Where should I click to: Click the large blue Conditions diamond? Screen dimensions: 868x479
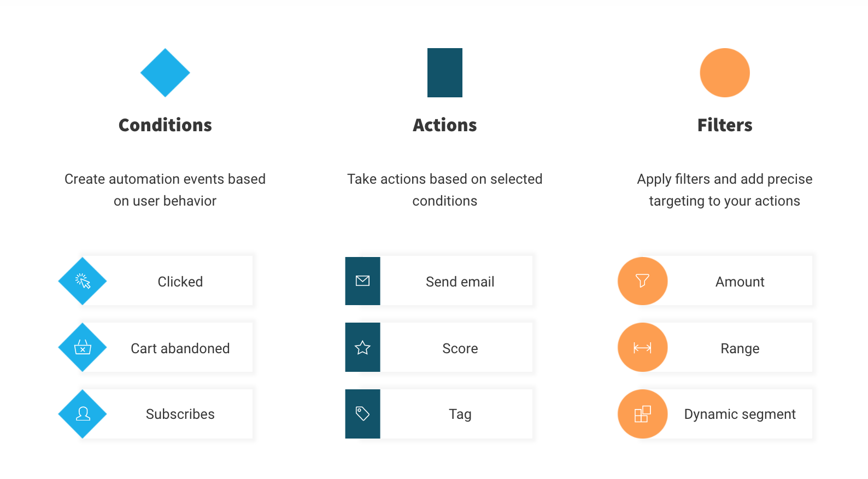[x=165, y=73]
